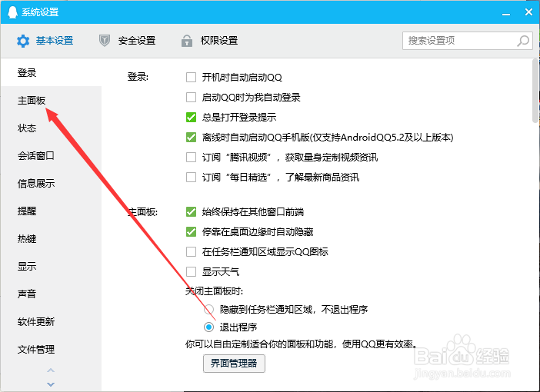The image size is (540, 392).
Task: Select 热键 in the sidebar
Action: tap(52, 238)
